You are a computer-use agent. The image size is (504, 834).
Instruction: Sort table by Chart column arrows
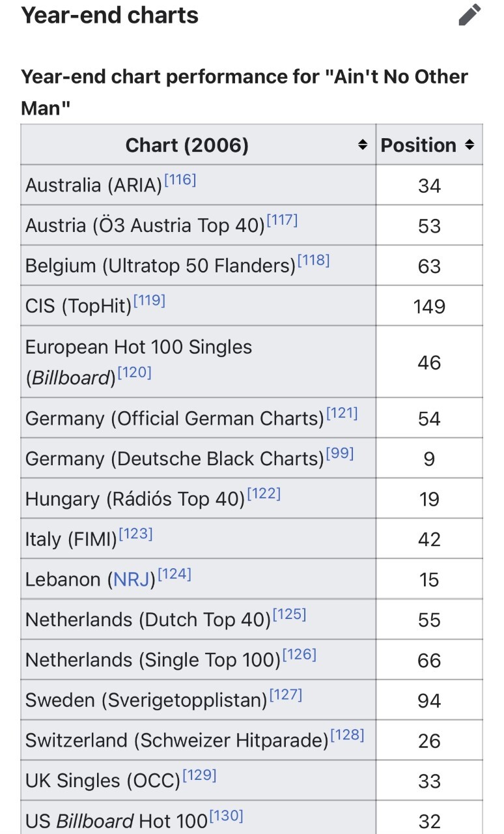coord(363,145)
